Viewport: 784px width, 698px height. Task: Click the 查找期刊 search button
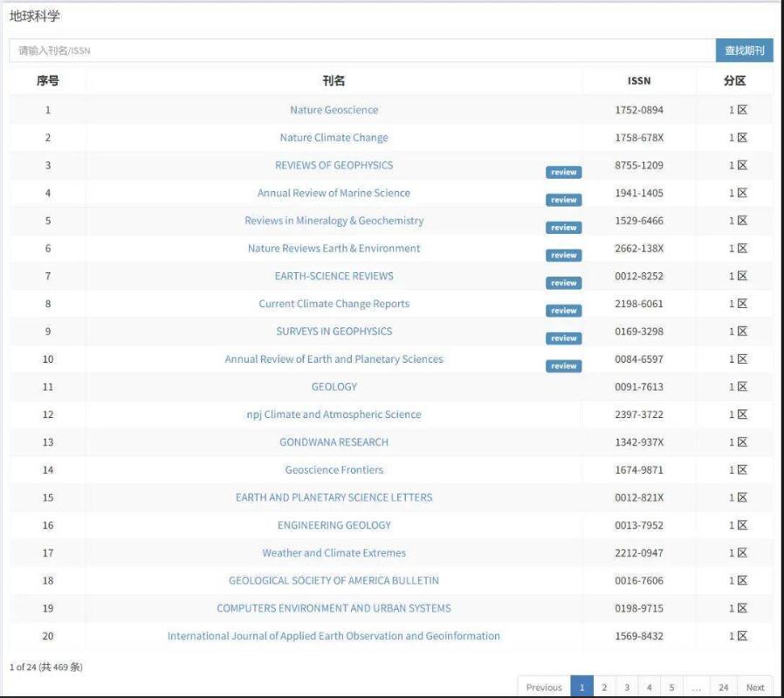(x=744, y=51)
